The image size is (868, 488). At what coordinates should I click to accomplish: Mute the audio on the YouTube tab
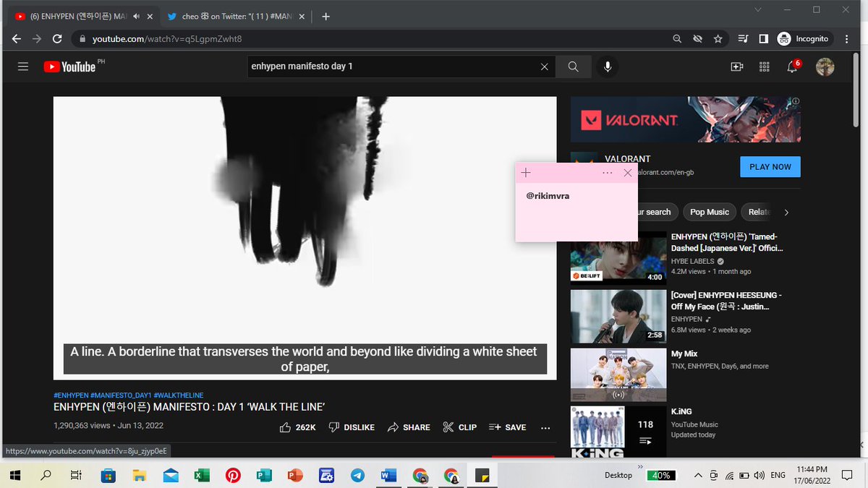[x=137, y=17]
